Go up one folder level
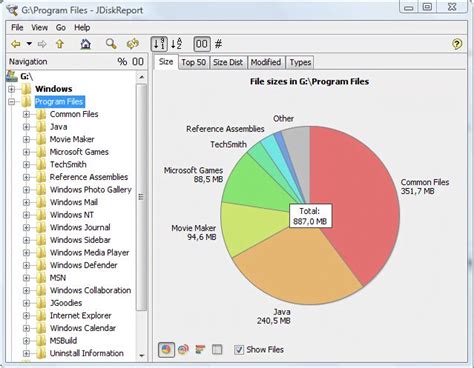 coord(60,44)
